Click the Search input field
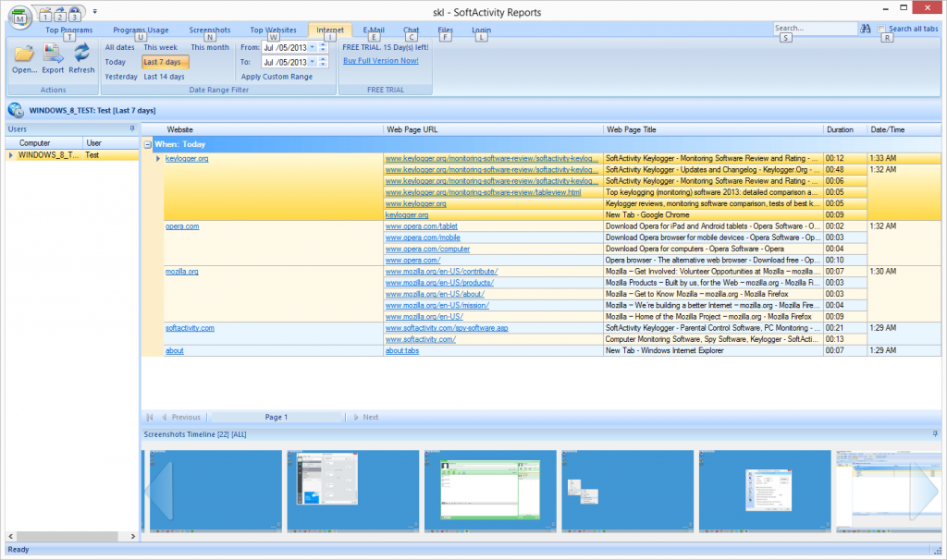The height and width of the screenshot is (560, 947). tap(814, 30)
